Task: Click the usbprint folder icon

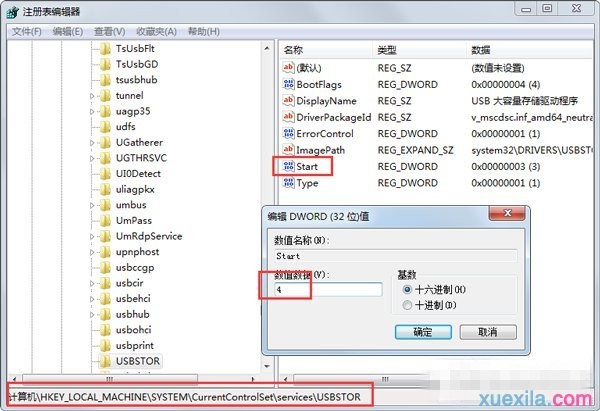Action: [105, 346]
